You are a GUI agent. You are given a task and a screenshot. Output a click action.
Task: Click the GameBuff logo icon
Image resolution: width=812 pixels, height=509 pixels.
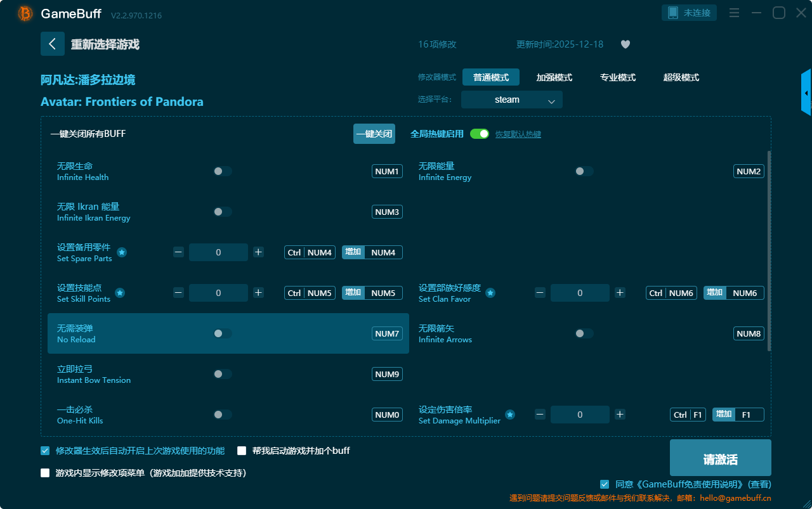(x=25, y=13)
